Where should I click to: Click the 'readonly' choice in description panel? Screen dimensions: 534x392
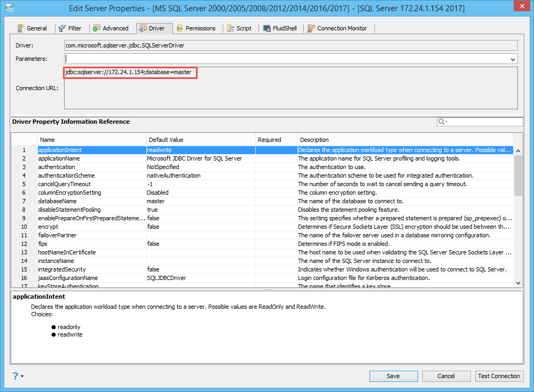point(69,327)
